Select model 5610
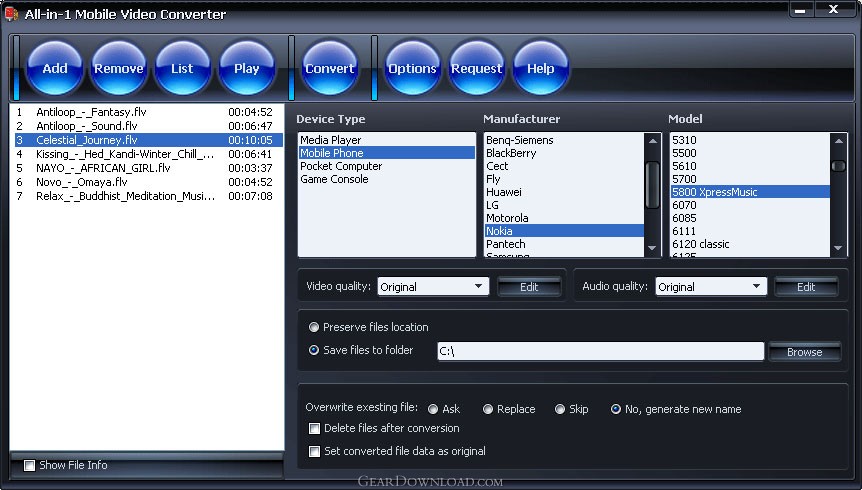The image size is (862, 490). (x=750, y=166)
